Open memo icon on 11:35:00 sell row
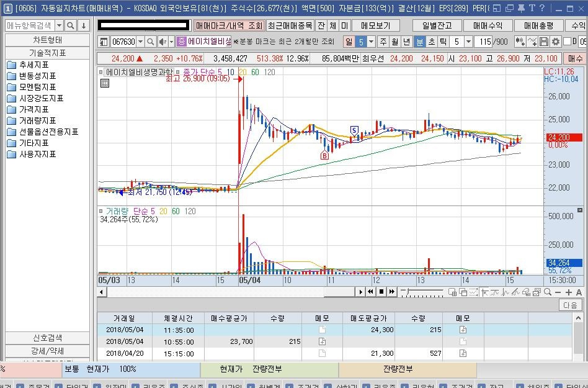 tap(463, 330)
